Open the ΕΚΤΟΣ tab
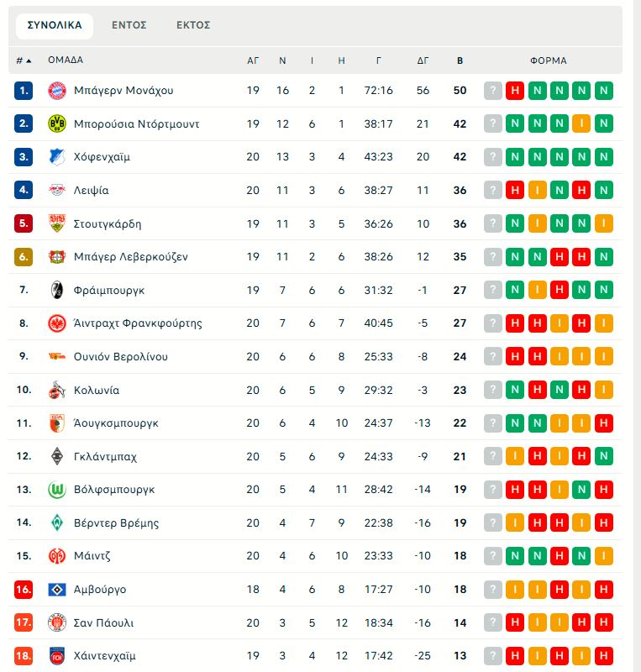Viewport: 641px width, 672px height. [x=194, y=25]
